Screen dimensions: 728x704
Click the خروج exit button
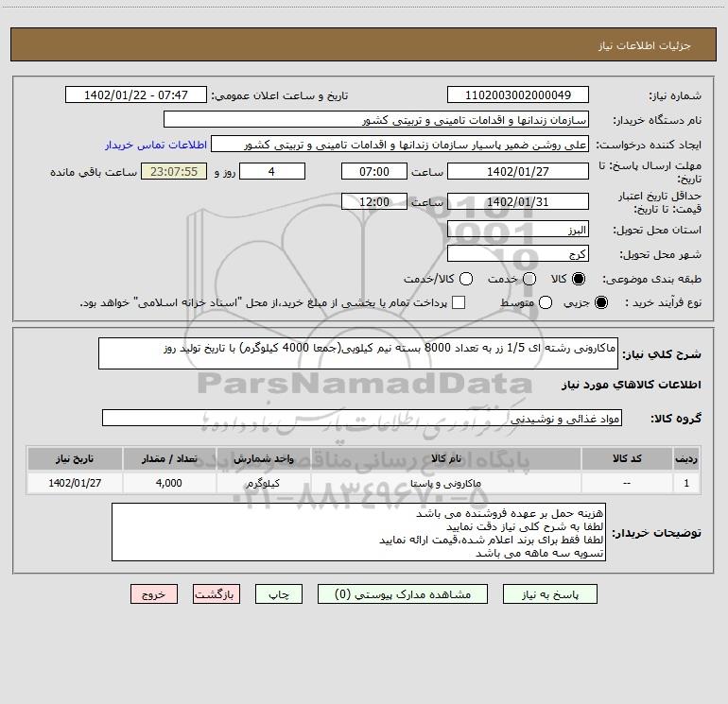click(154, 594)
